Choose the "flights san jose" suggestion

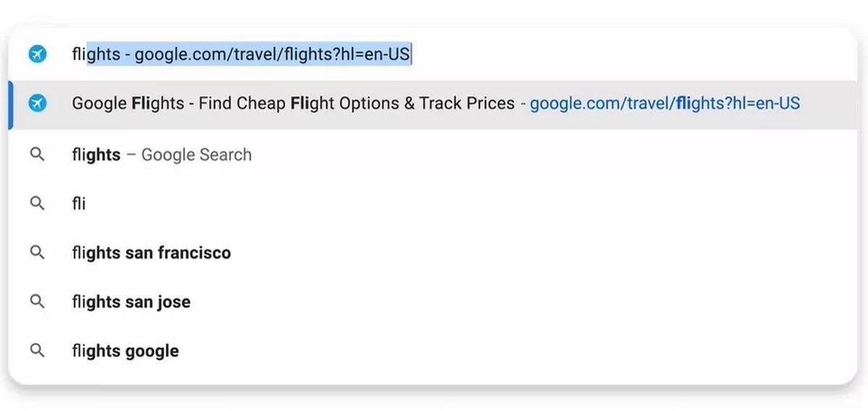tap(131, 302)
